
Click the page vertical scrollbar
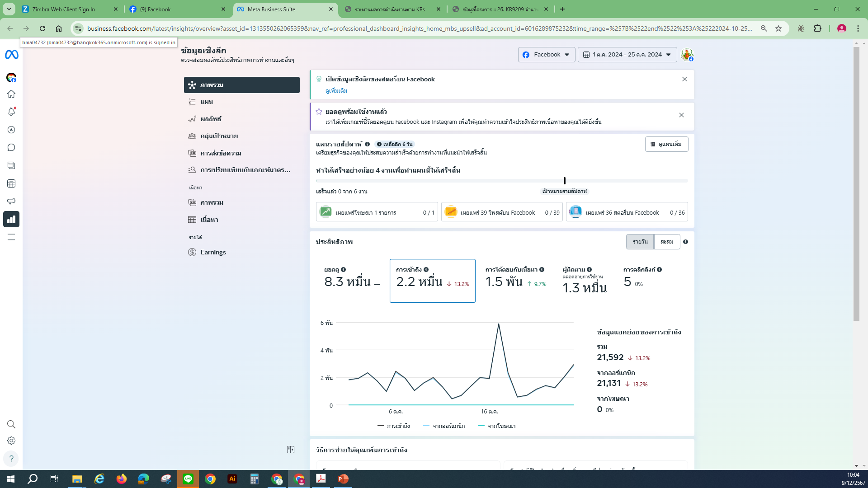[856, 183]
